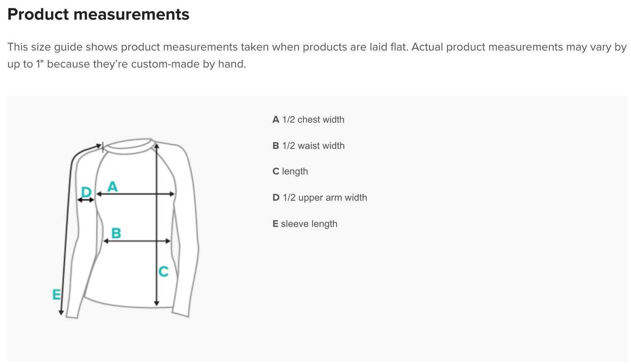Select the "A 1/2 chest width" legend entry
This screenshot has width=631, height=364.
tap(308, 120)
